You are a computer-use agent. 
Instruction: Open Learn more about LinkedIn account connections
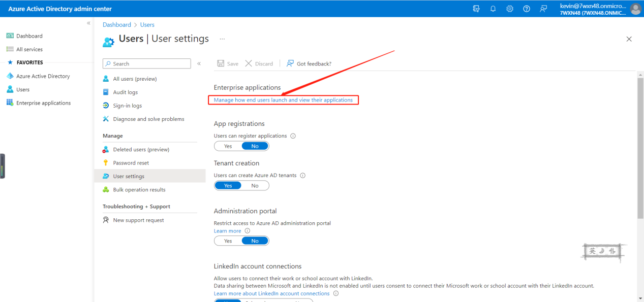[271, 293]
